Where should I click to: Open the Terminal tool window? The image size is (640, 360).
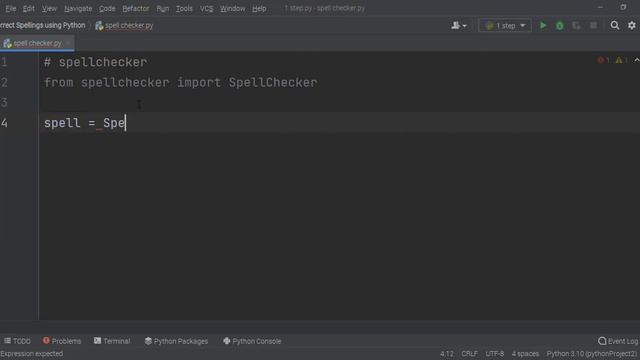112,341
